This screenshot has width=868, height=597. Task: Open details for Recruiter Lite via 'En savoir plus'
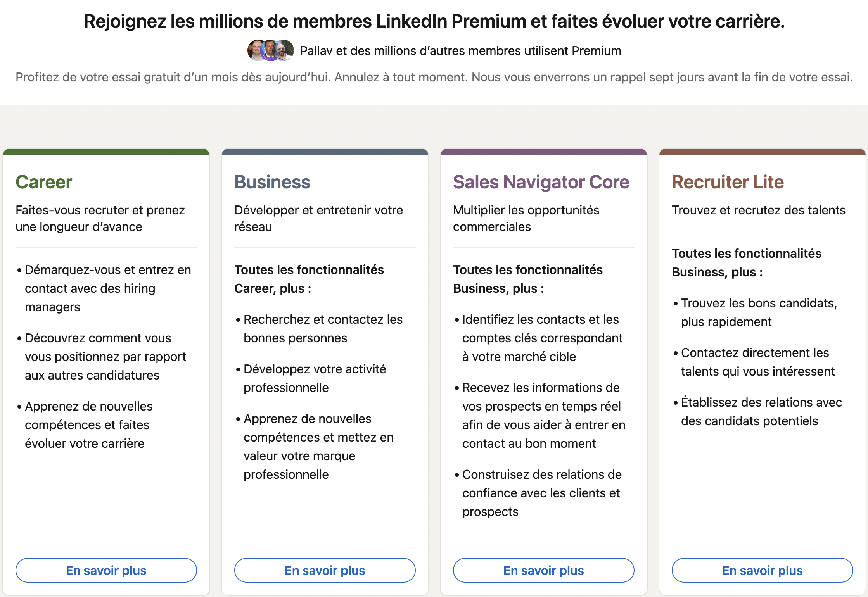point(762,570)
